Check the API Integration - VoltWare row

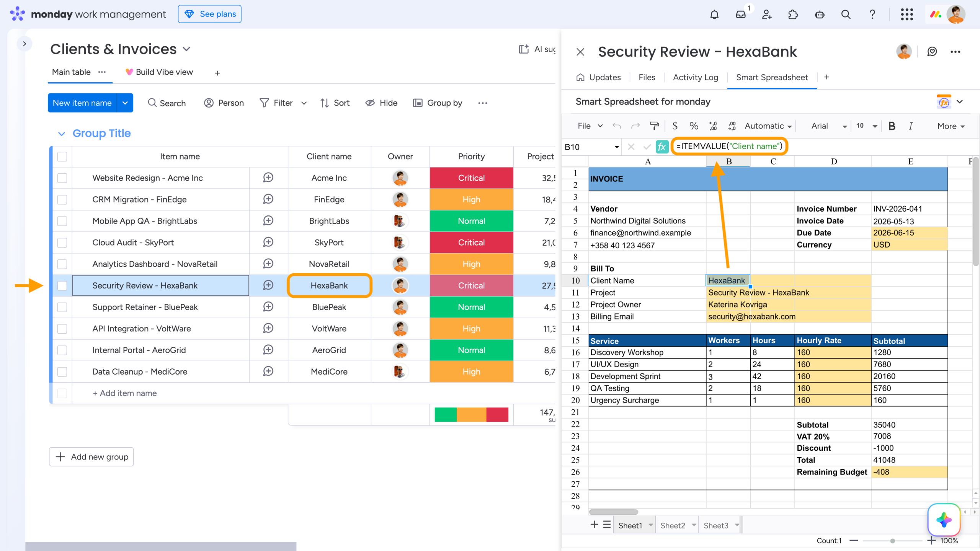pyautogui.click(x=62, y=329)
